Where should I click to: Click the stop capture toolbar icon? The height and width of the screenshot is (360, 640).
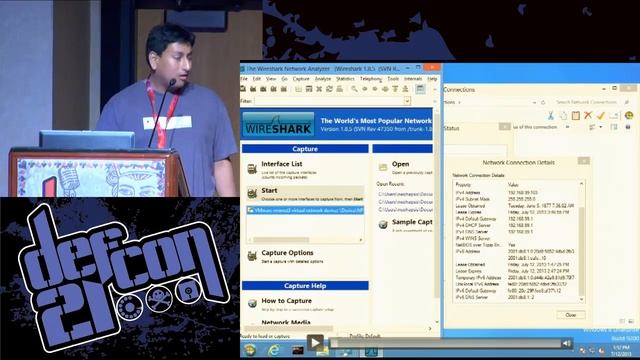click(273, 89)
